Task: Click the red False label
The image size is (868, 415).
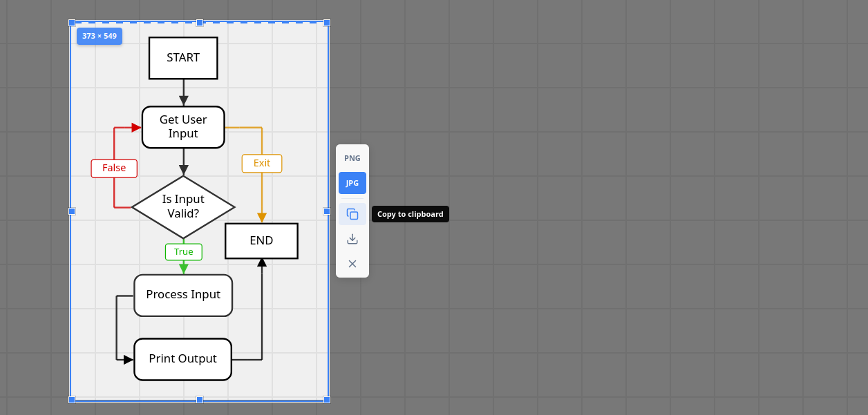Action: 114,168
